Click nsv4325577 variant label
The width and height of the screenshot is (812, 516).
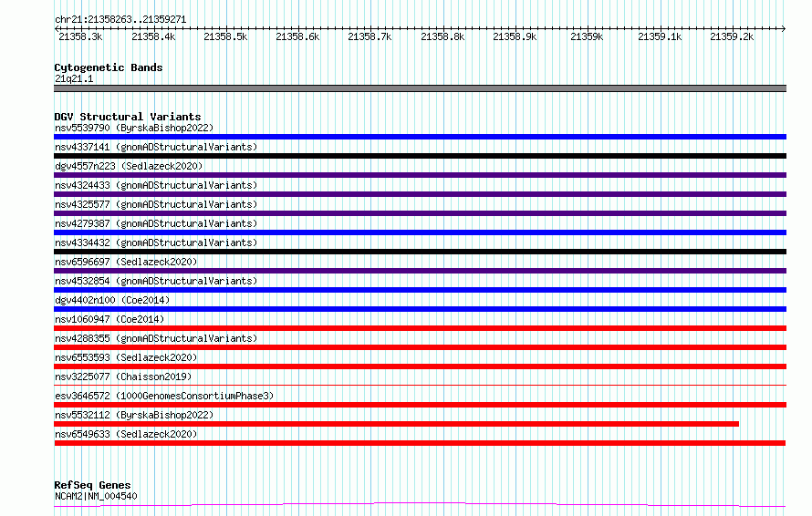pos(156,204)
